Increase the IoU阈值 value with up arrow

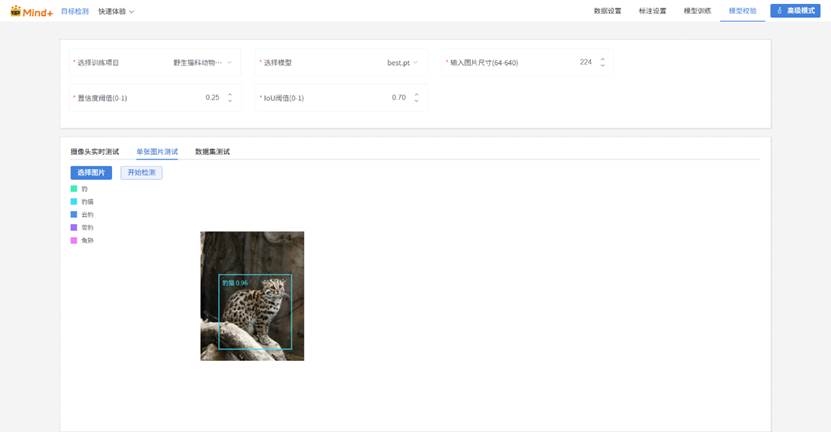click(x=416, y=94)
